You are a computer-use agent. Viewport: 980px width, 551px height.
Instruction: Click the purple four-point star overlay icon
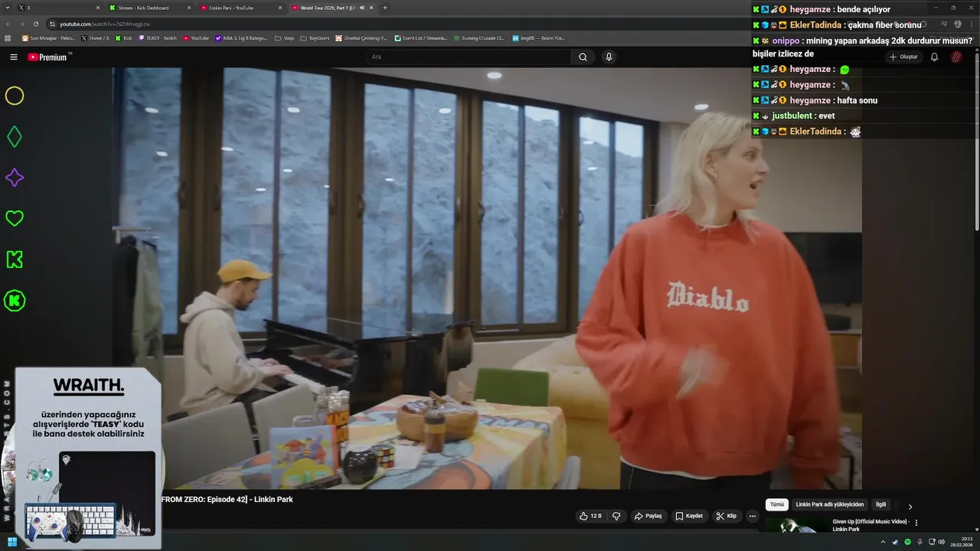pyautogui.click(x=15, y=178)
